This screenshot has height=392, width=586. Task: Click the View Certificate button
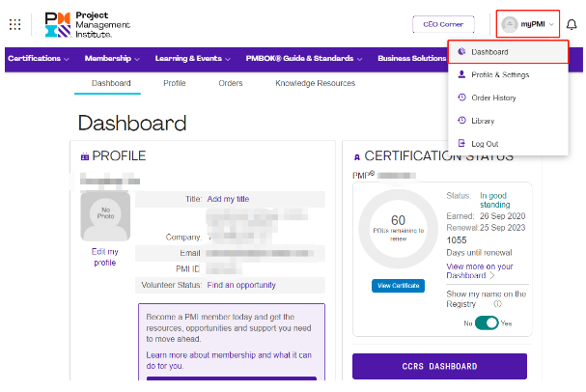398,286
